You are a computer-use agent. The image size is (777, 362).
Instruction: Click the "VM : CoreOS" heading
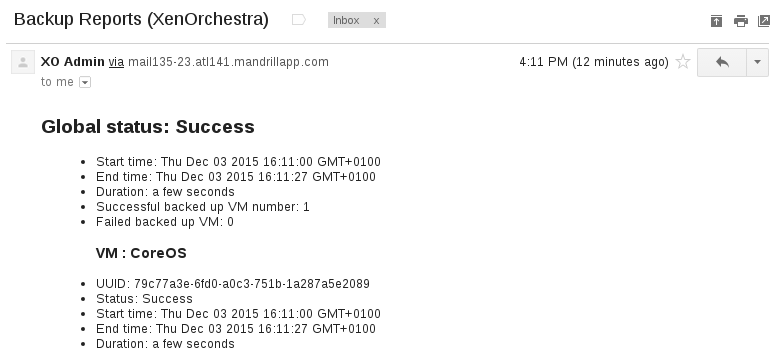141,253
